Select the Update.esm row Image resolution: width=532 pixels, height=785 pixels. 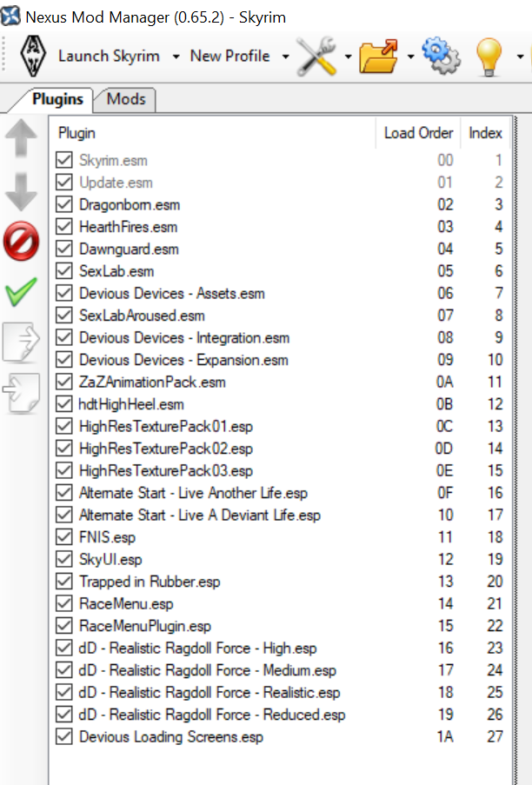point(280,183)
